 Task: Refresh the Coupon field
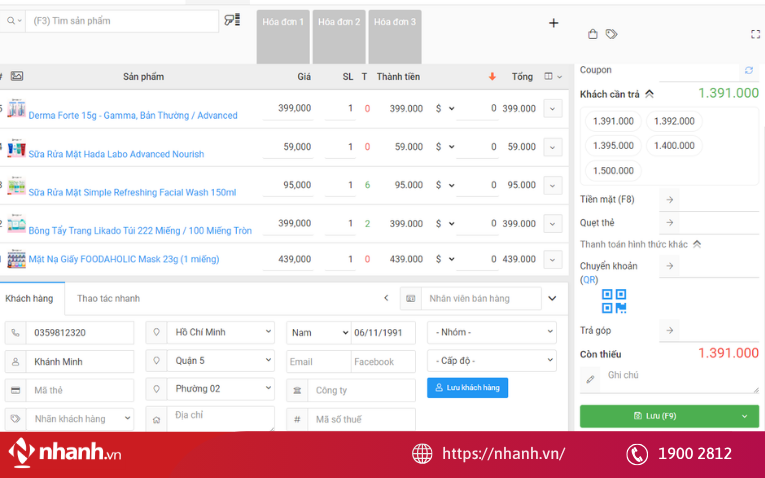[748, 70]
